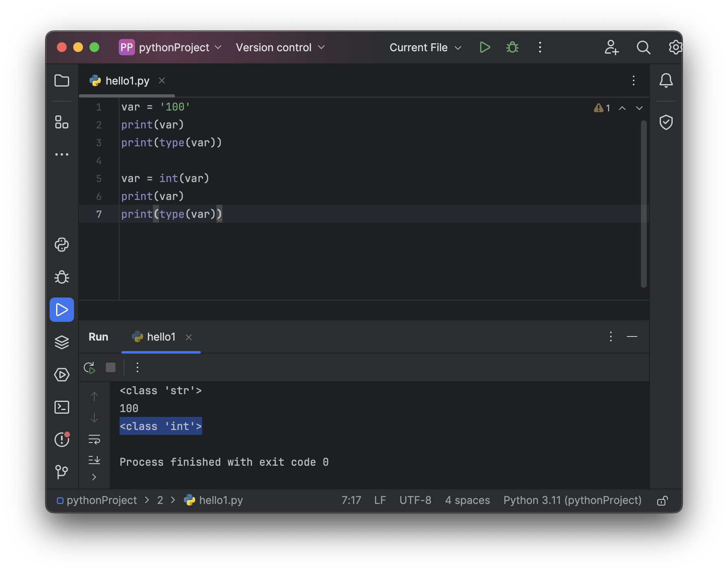Toggle soft-wrap in Run console
Viewport: 728px width, 573px height.
coord(94,439)
